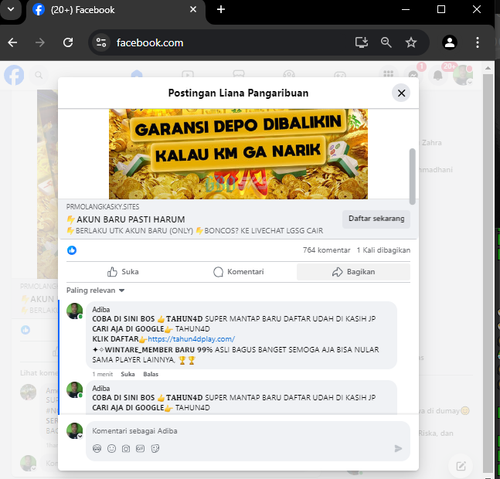Open Messenger icon with 1 badge

tap(414, 74)
